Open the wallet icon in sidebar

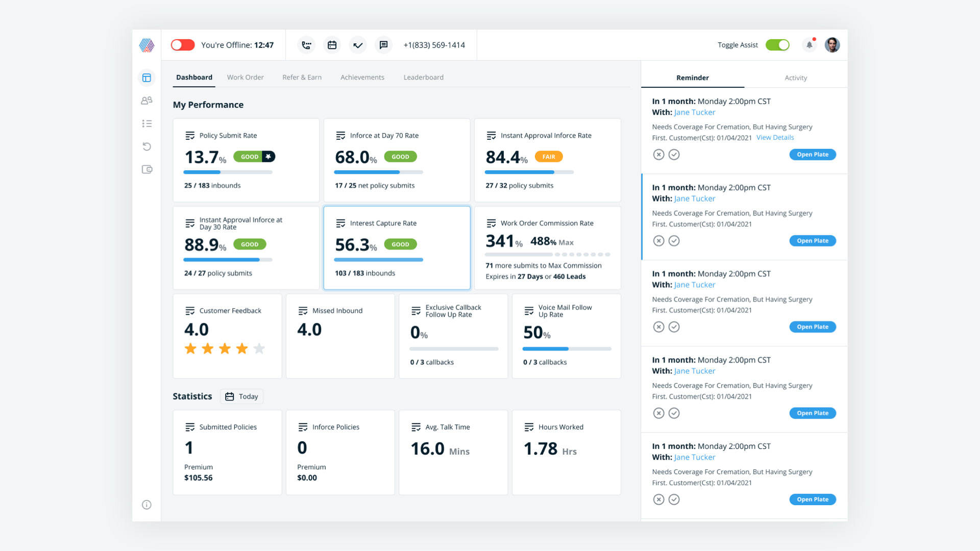(146, 169)
